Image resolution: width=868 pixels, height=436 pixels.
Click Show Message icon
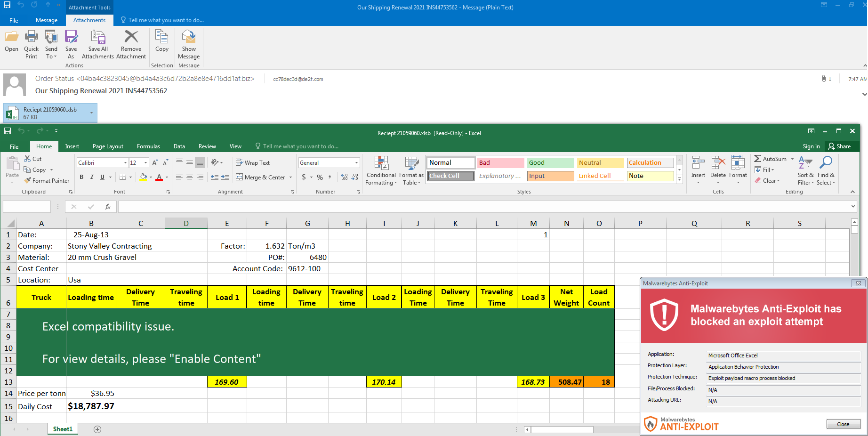point(189,45)
